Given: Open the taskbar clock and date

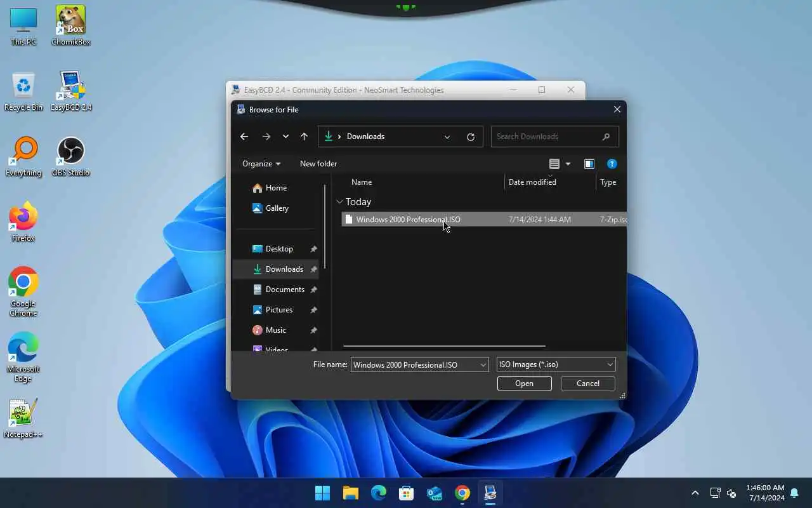Looking at the screenshot, I should 765,493.
